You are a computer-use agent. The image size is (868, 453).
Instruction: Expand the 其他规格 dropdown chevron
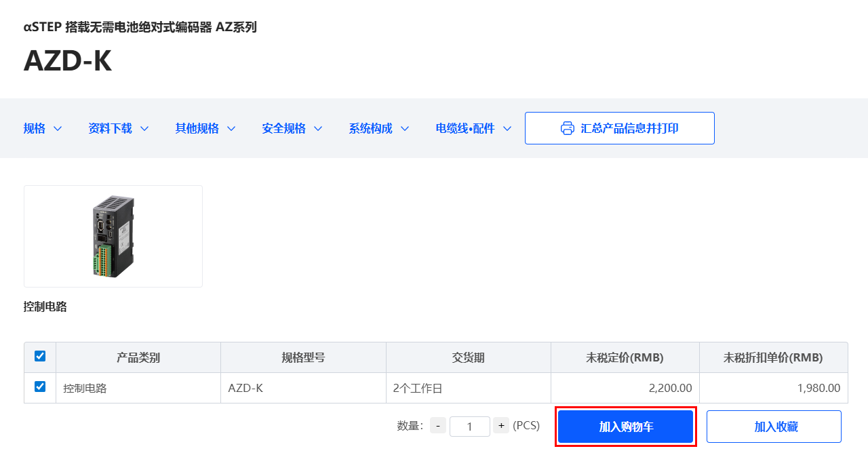(231, 129)
